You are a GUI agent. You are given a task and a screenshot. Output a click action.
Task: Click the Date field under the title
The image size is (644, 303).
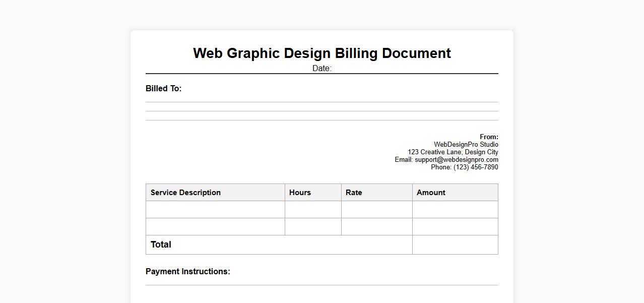321,69
